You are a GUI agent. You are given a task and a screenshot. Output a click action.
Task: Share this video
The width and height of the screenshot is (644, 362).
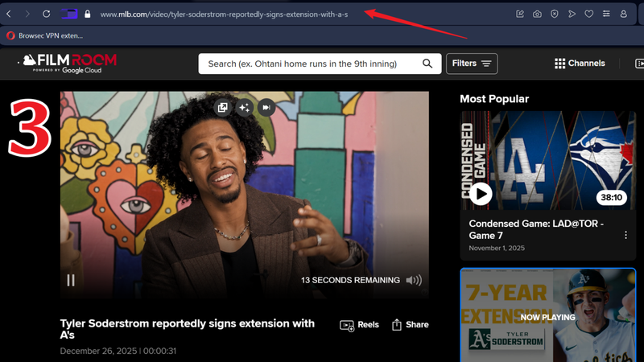(x=410, y=325)
